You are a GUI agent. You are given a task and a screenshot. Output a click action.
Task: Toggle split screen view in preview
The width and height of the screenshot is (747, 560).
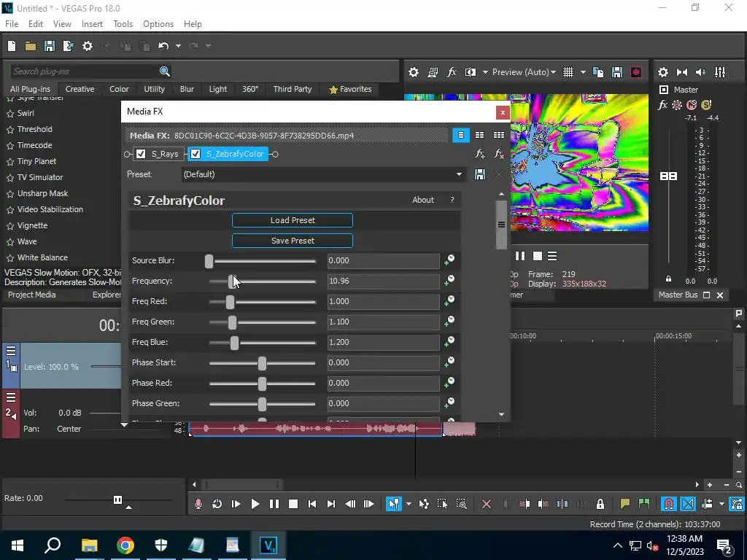tap(471, 72)
